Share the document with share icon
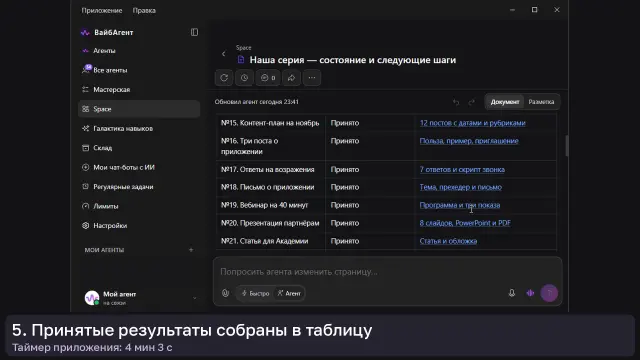640x360 pixels. tap(291, 78)
